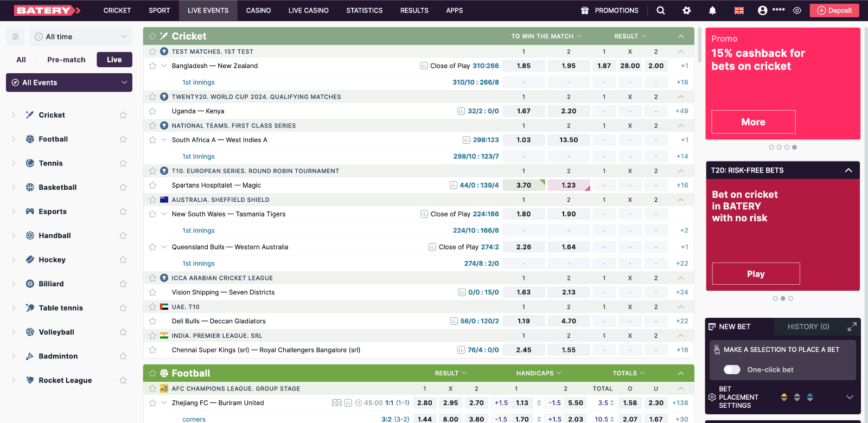Viewport: 868px width, 423px height.
Task: Click the Badminton shuttlecock icon
Action: [x=30, y=356]
